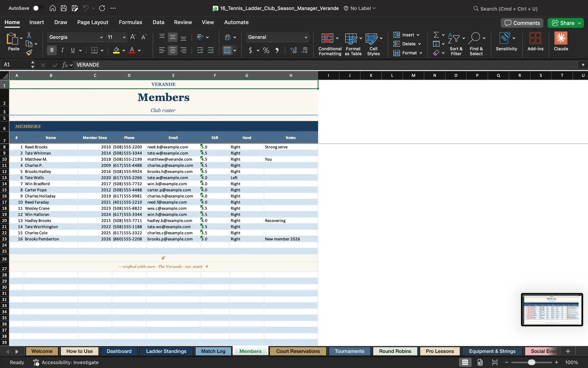This screenshot has width=588, height=368.
Task: Decrease indent icon in alignment group
Action: [200, 50]
